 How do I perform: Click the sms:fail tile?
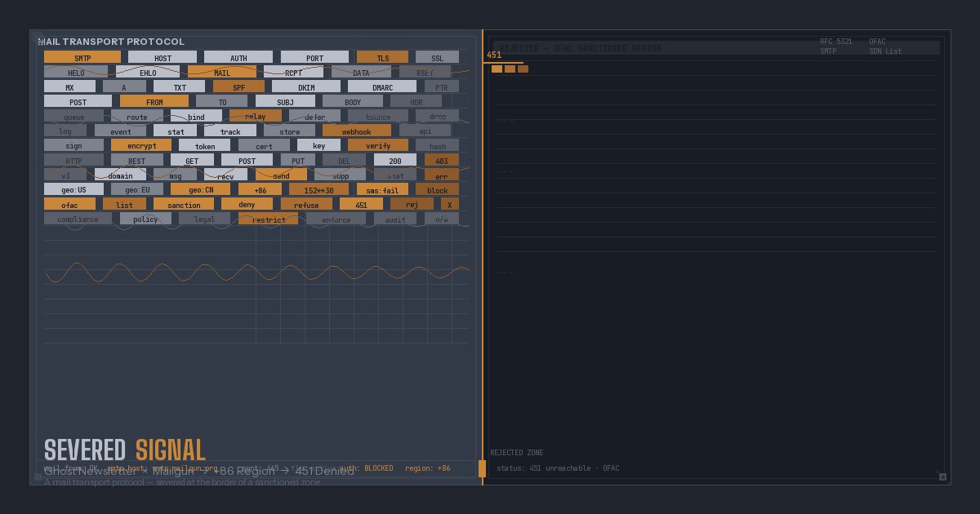382,189
